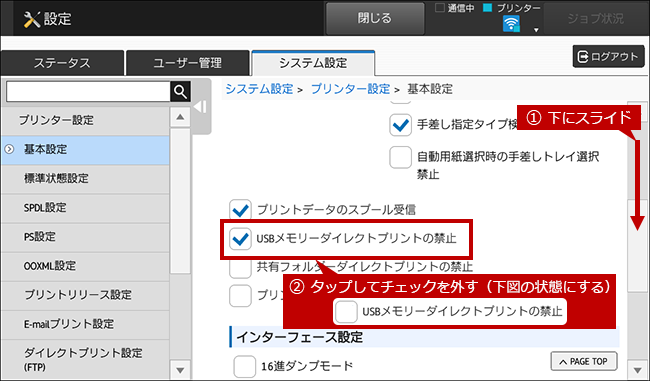650x381 pixels.
Task: Open the ステータス tab
Action: tap(62, 63)
